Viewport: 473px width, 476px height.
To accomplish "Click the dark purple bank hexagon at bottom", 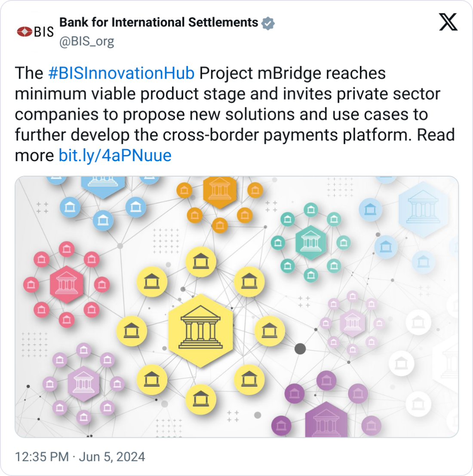I will pos(326,420).
